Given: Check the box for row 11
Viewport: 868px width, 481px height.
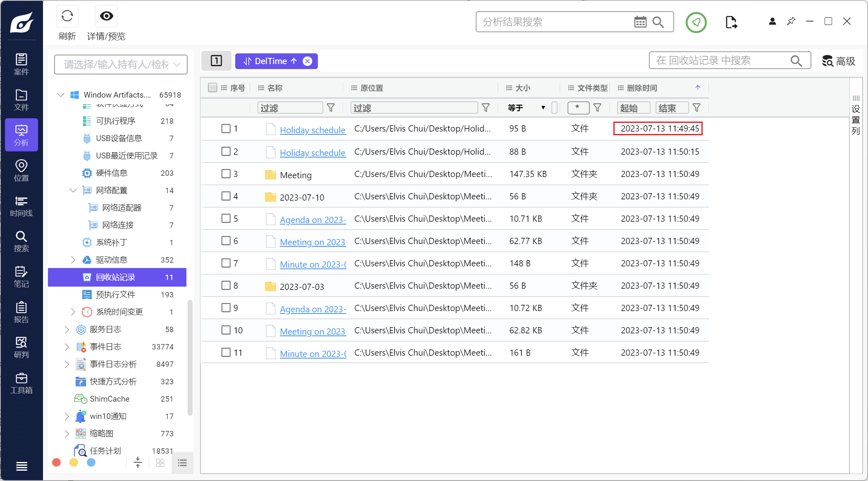Looking at the screenshot, I should pyautogui.click(x=226, y=352).
